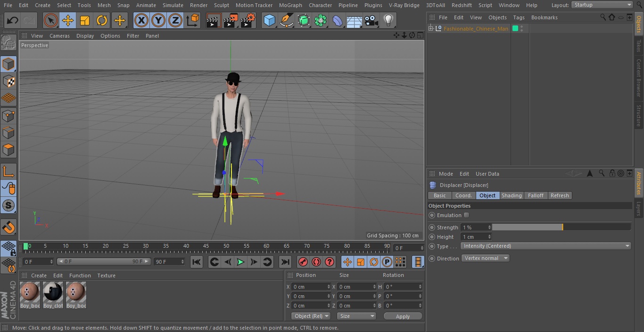
Task: Click the Height value field
Action: click(474, 237)
